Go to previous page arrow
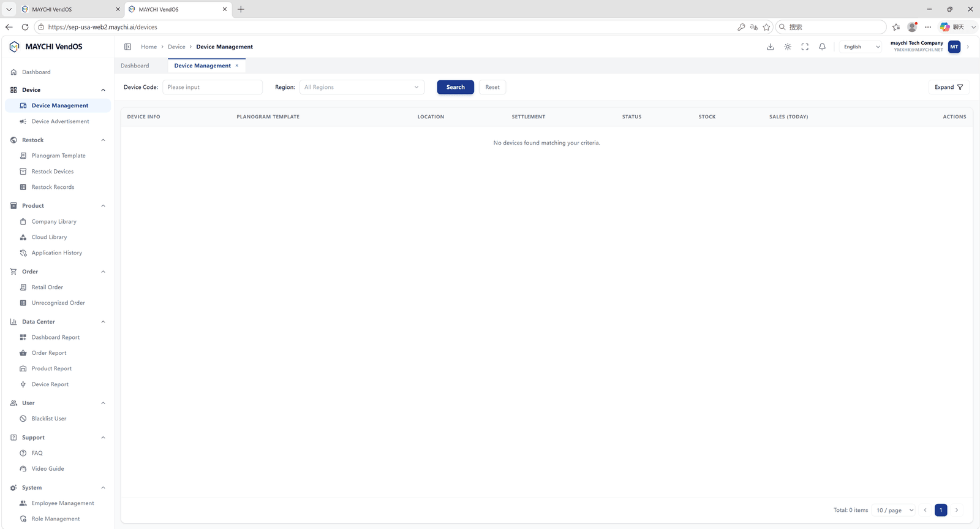The image size is (980, 529). (x=925, y=510)
